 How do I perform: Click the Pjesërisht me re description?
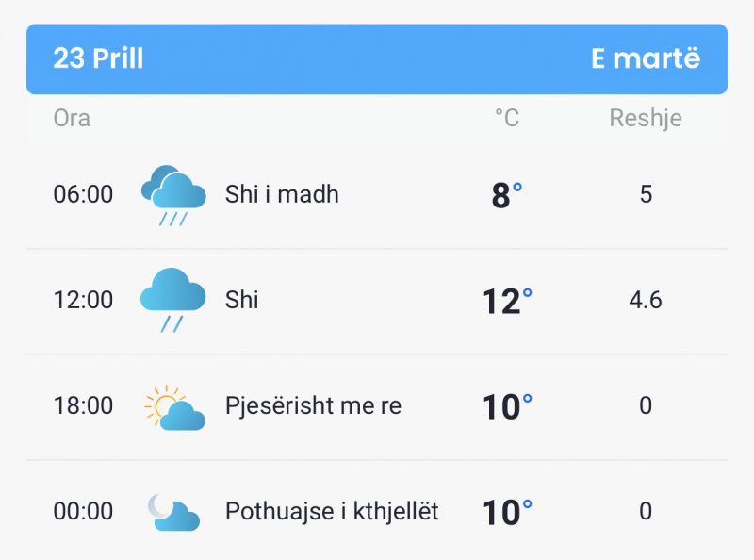313,406
